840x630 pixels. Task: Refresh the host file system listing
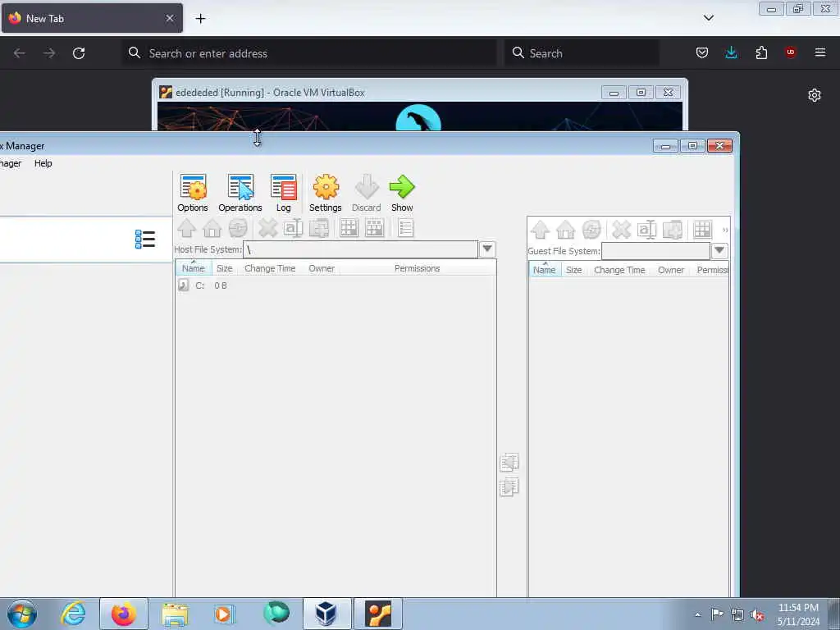point(238,228)
